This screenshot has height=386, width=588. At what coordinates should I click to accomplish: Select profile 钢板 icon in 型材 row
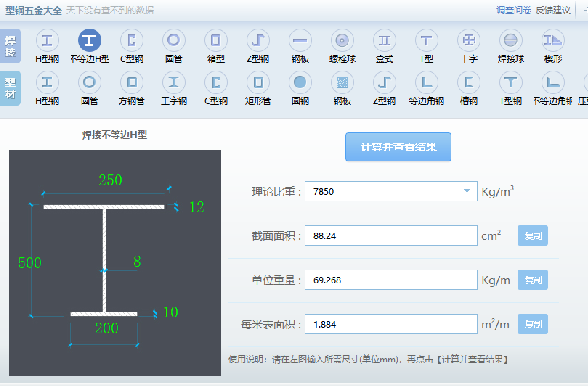click(x=342, y=82)
